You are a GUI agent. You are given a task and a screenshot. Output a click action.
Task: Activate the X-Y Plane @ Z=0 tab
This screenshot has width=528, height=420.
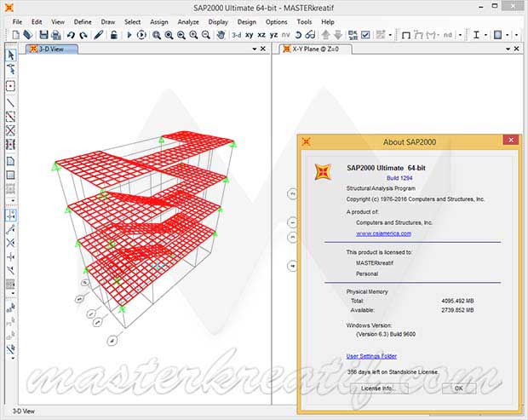pos(315,49)
